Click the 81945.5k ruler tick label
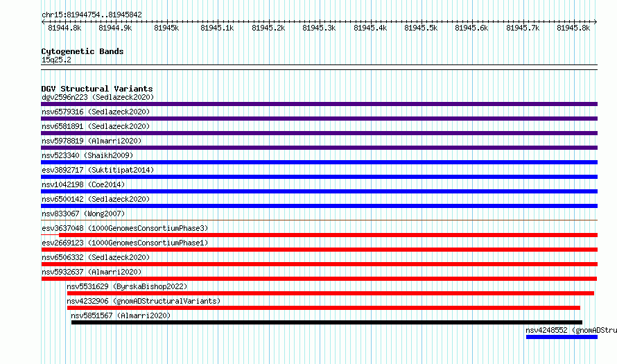617x364 pixels. [421, 28]
